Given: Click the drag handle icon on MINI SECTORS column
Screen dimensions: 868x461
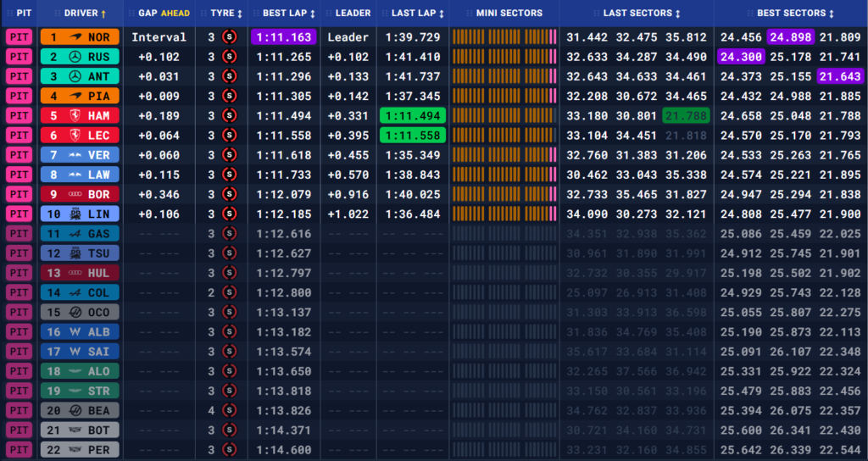Looking at the screenshot, I should [468, 13].
